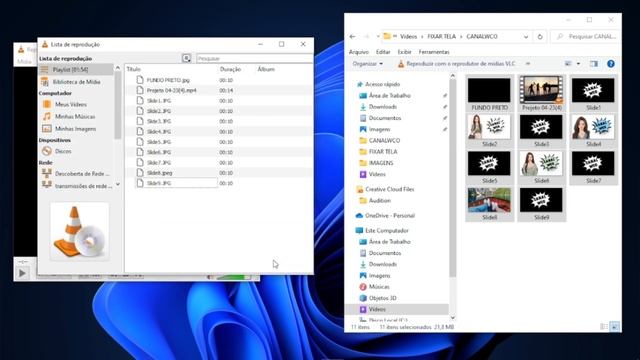Open Biblioteca de Mídia in VLC sidebar
This screenshot has height=360, width=640.
click(76, 82)
